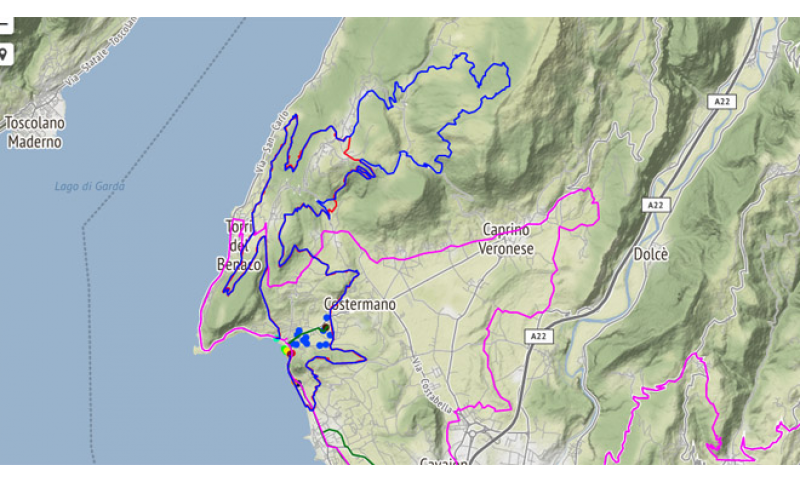Click the zoom out minus button
This screenshot has height=484, width=800.
tap(4, 24)
